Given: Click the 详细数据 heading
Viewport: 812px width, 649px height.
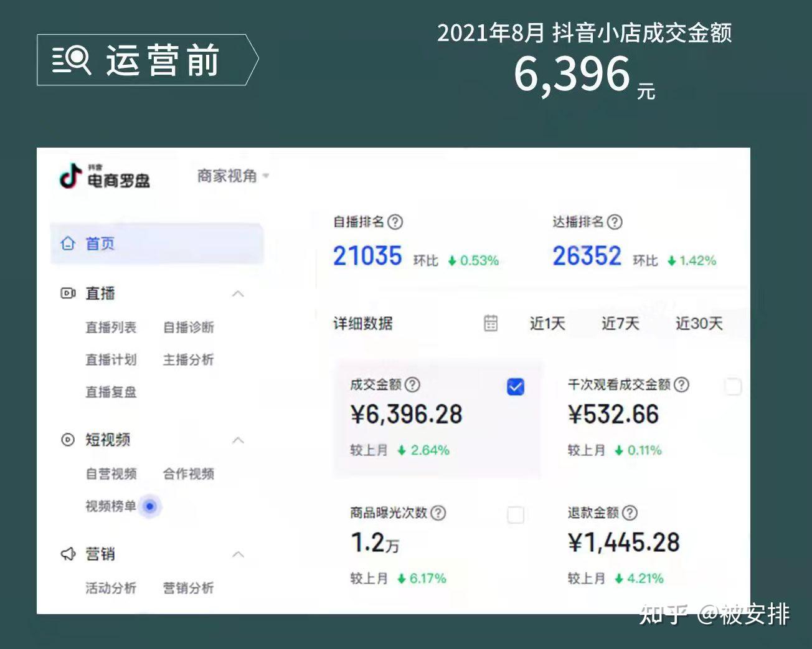Looking at the screenshot, I should [363, 324].
